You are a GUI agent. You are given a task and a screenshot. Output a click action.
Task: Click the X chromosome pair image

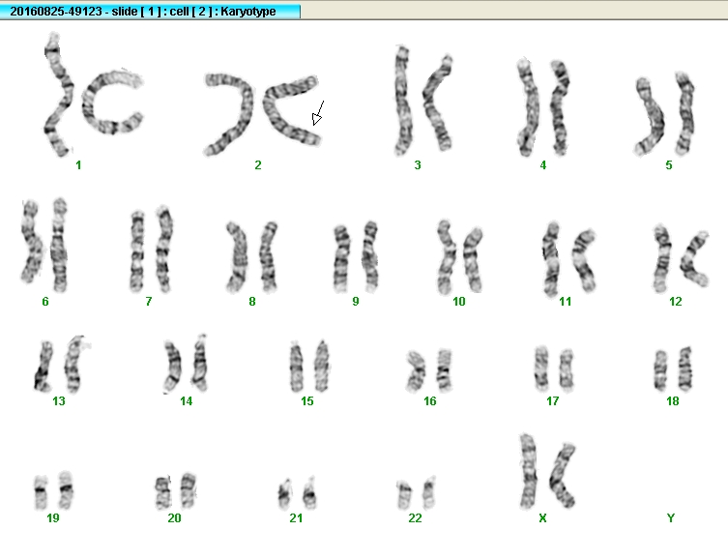tap(548, 472)
